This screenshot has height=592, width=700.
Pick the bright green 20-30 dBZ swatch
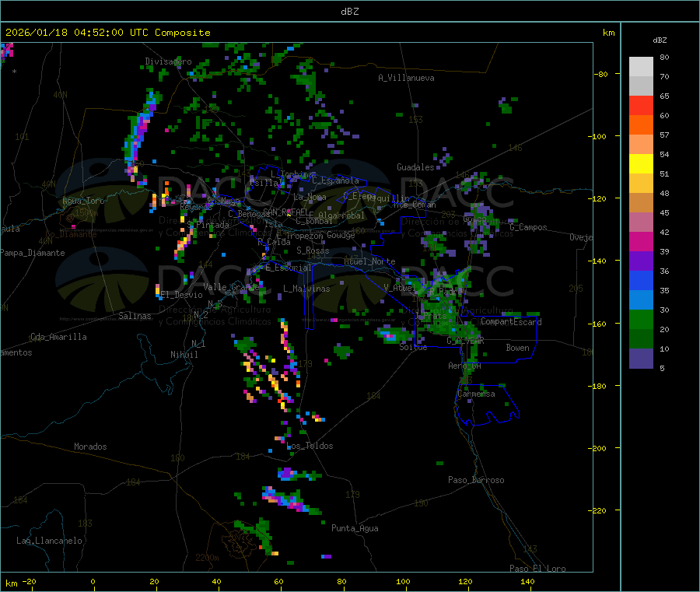point(641,319)
